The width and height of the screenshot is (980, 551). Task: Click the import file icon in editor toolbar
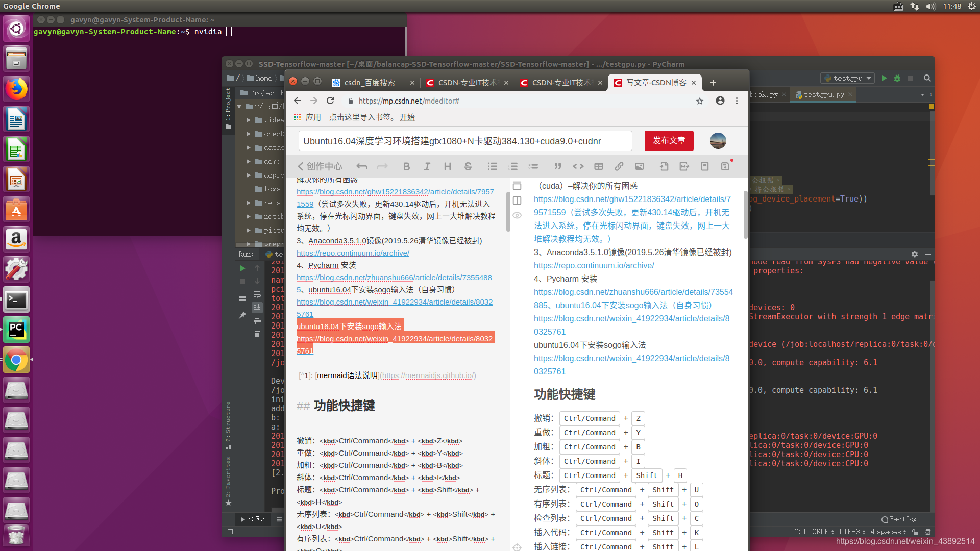click(x=664, y=166)
